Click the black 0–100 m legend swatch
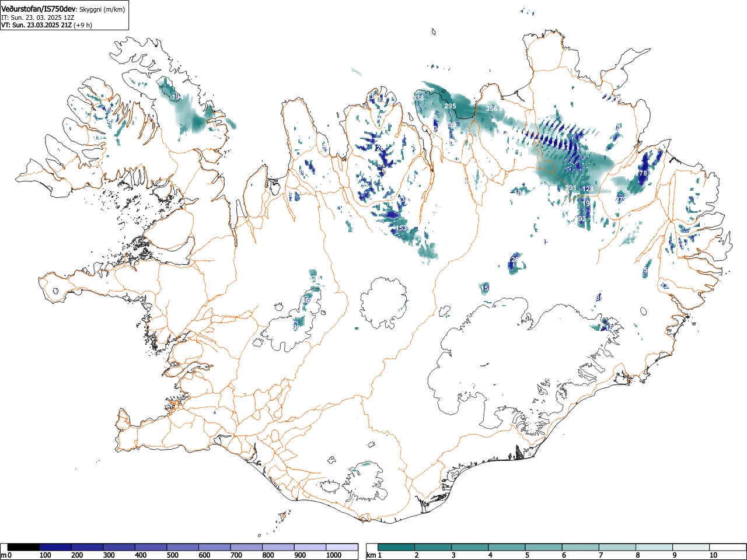 (24, 547)
